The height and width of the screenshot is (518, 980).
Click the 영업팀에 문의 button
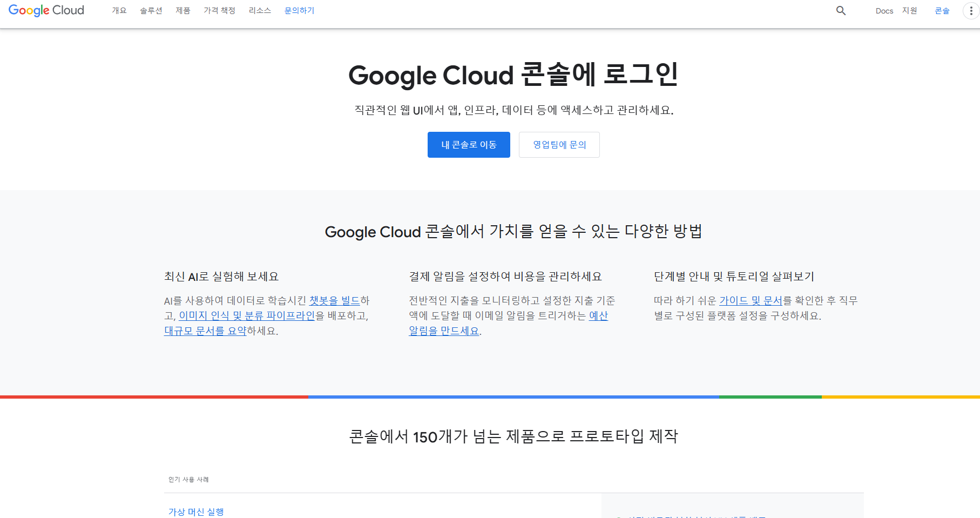(559, 145)
